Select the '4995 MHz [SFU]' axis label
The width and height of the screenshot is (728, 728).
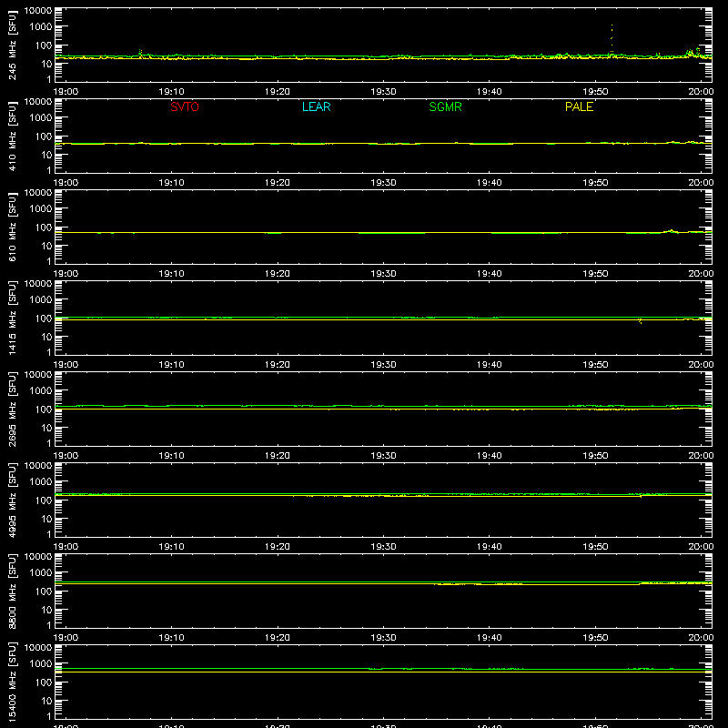coord(12,500)
